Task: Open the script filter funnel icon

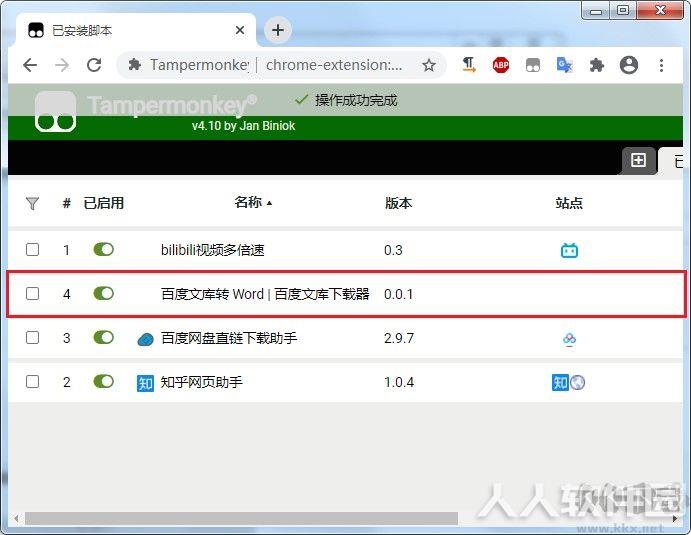Action: point(32,203)
